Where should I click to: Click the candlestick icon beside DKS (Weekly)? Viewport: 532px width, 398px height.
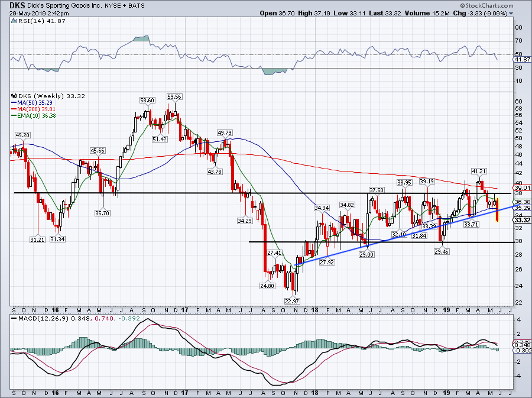tap(14, 96)
